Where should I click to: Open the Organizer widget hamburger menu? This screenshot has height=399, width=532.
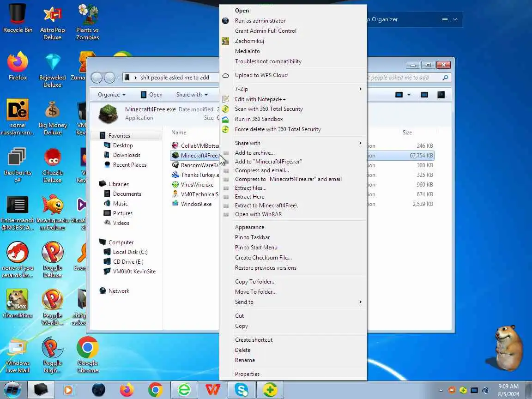pyautogui.click(x=445, y=20)
